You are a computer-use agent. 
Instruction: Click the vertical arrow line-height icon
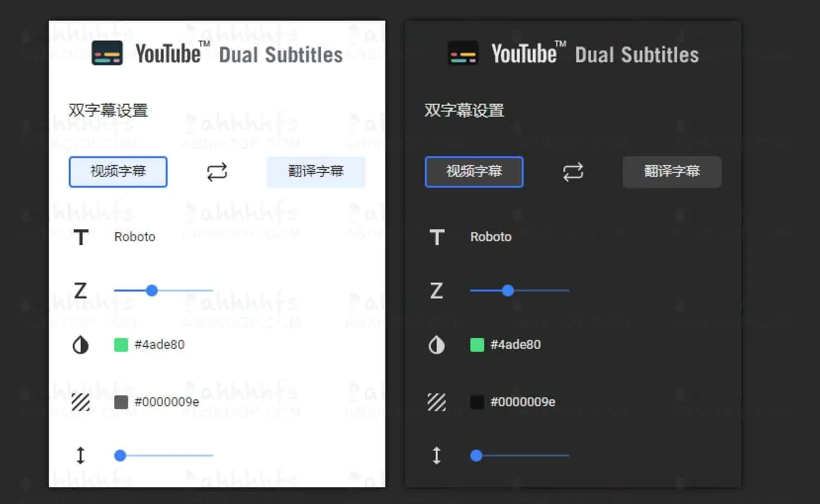(x=81, y=456)
